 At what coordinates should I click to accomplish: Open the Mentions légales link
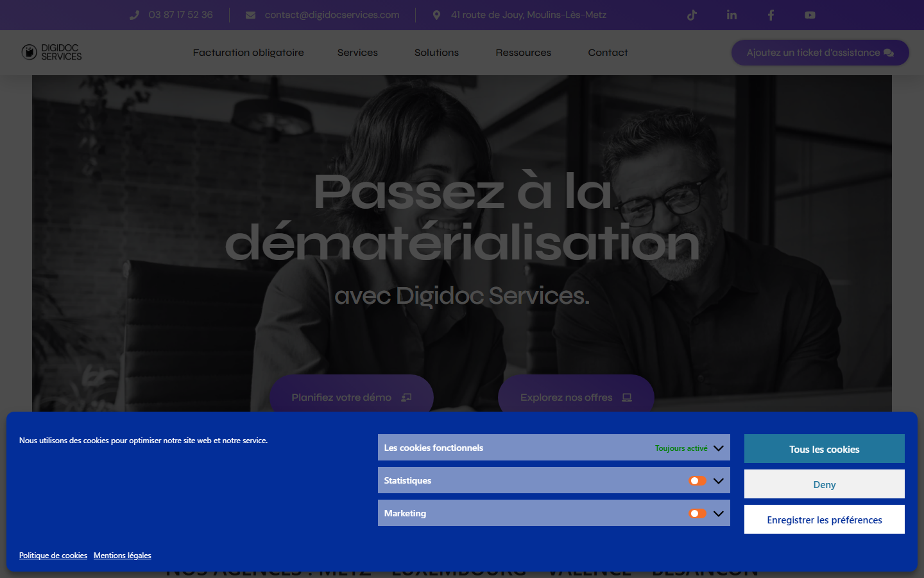(123, 556)
